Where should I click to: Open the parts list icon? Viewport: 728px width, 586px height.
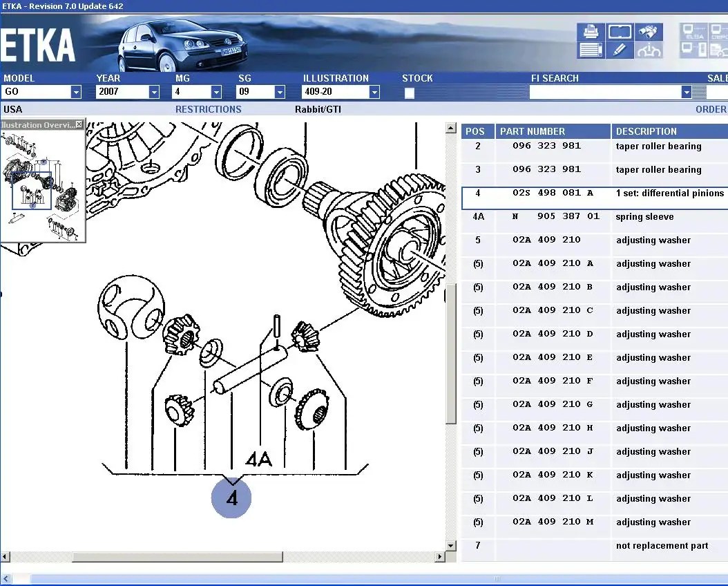click(x=591, y=50)
